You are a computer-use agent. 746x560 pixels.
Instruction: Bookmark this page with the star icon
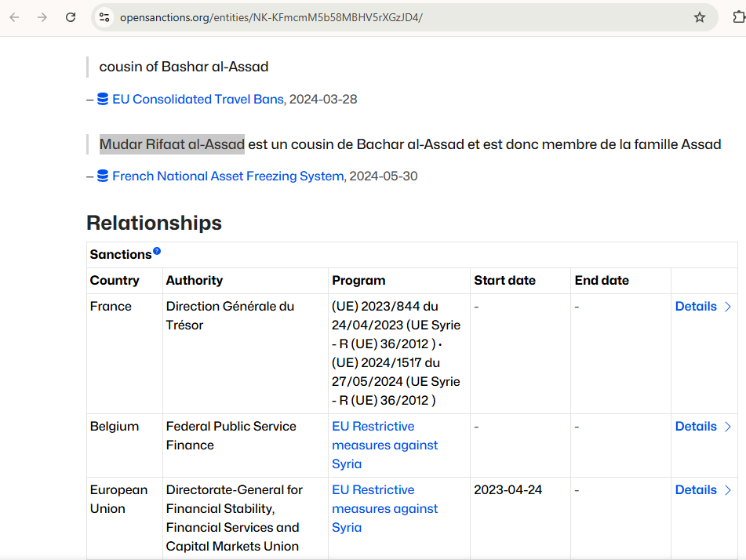tap(700, 17)
